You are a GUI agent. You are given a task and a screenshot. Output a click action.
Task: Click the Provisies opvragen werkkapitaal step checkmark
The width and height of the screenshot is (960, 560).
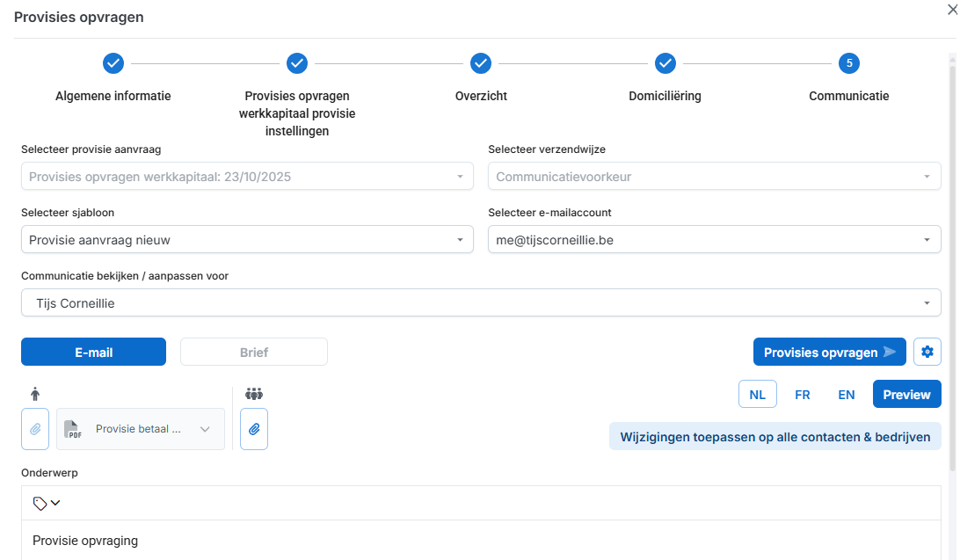(x=297, y=63)
